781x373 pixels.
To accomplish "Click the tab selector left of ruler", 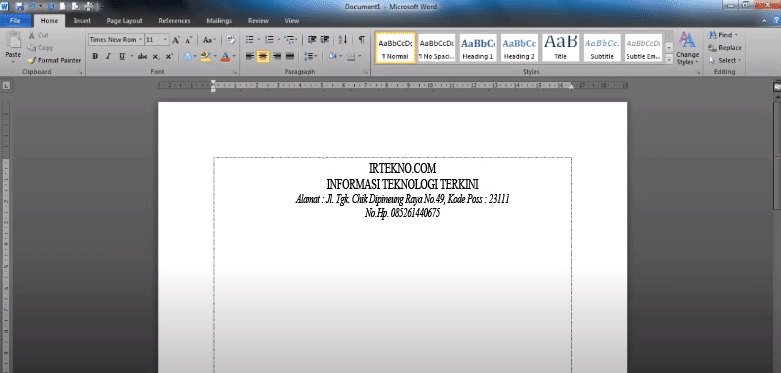I will tap(5, 86).
